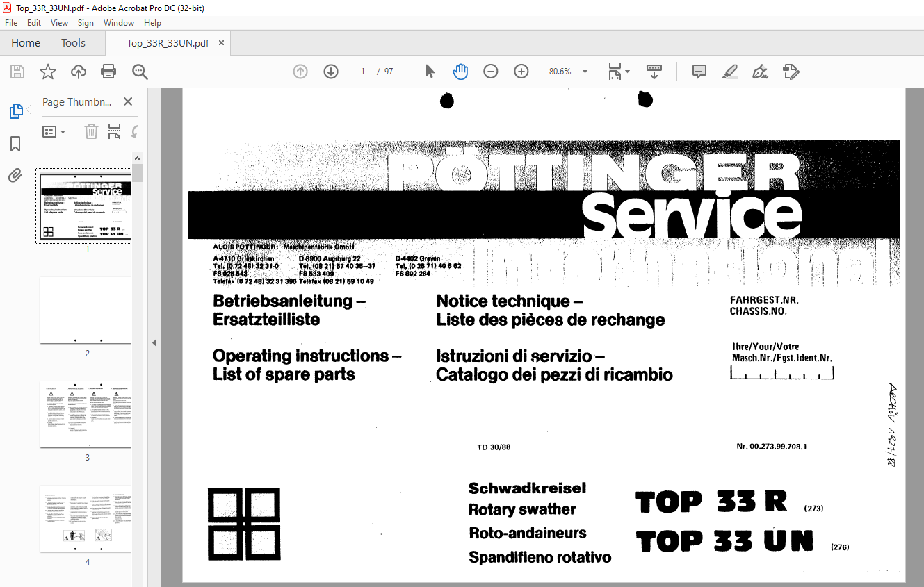Collapse the navigation pane with the arrow

click(154, 342)
